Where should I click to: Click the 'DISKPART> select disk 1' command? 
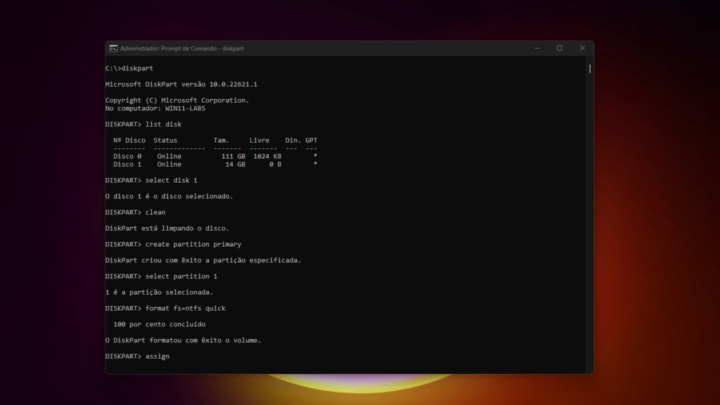(151, 180)
